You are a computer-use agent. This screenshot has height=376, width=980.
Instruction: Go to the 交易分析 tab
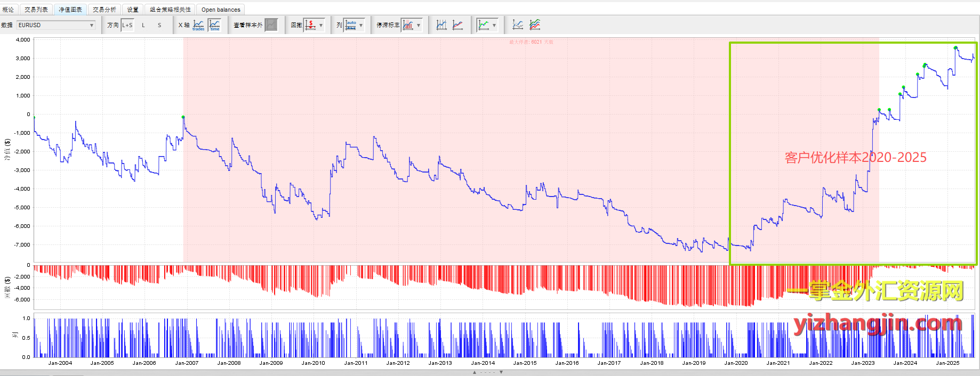tap(104, 10)
